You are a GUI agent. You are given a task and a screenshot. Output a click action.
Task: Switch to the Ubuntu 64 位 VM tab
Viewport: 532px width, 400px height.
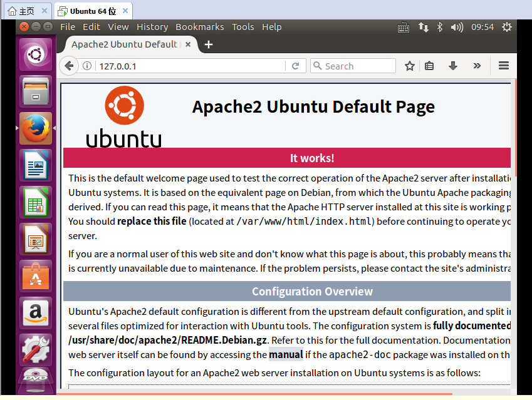pyautogui.click(x=93, y=11)
